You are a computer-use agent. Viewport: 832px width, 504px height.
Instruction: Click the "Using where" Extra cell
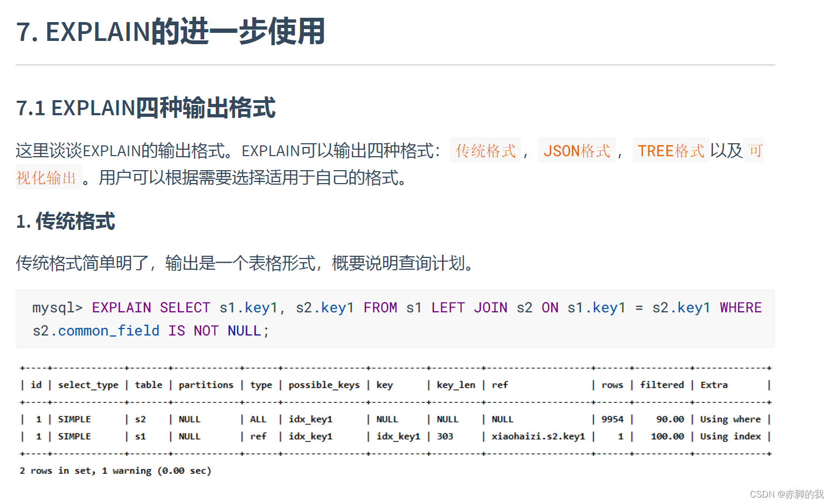730,419
